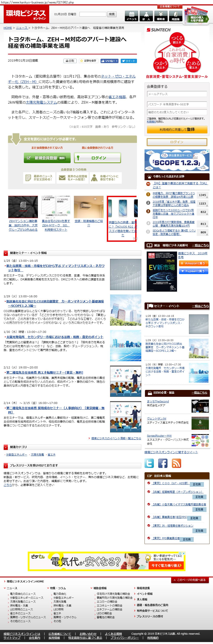Open footer 住宅向け太陽光発電の補助金 link
213x644 pixels.
click(113, 594)
